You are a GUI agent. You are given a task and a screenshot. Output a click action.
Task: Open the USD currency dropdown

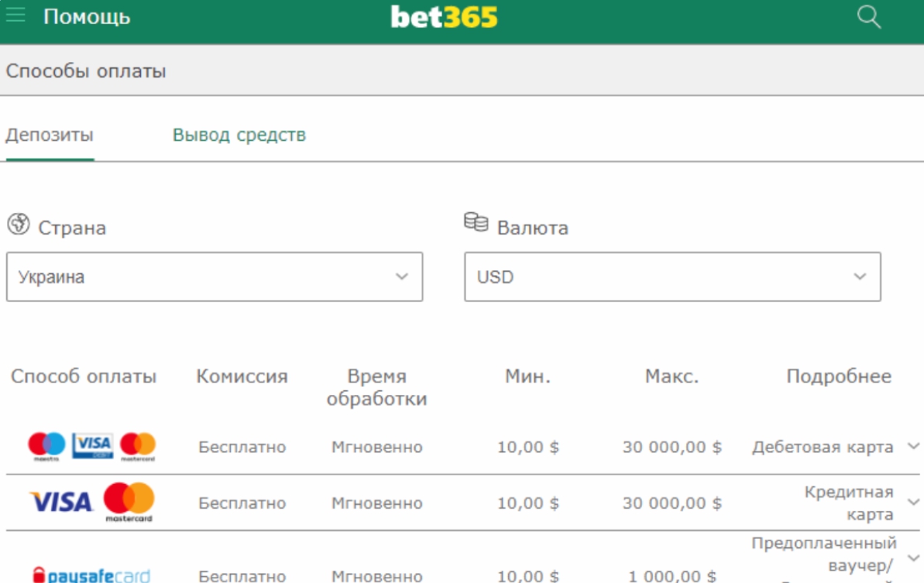point(672,276)
